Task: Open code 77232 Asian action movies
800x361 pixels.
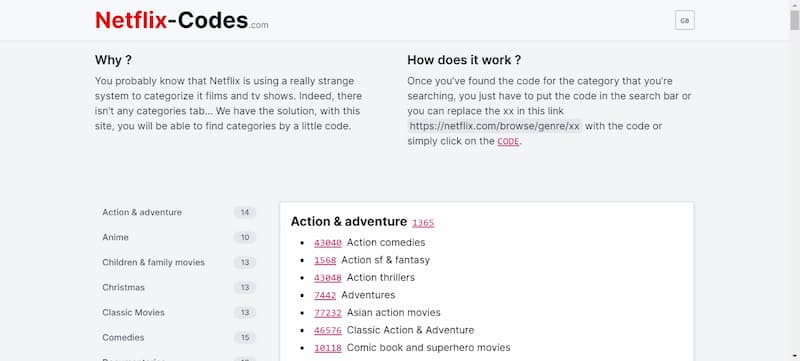Action: [328, 313]
